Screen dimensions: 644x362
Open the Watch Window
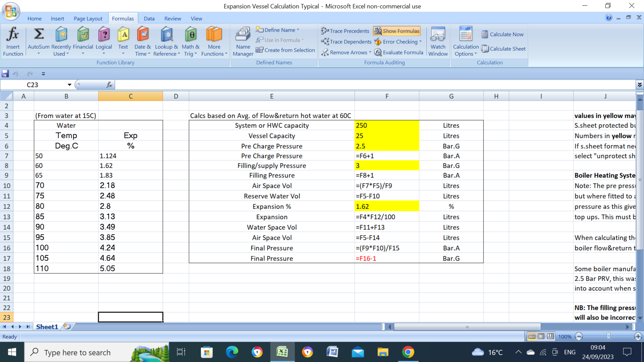[x=438, y=41]
